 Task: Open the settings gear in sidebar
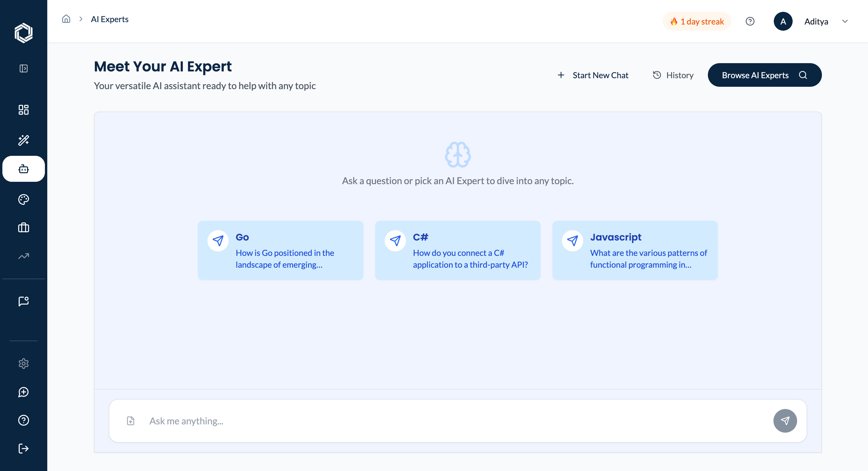point(24,364)
